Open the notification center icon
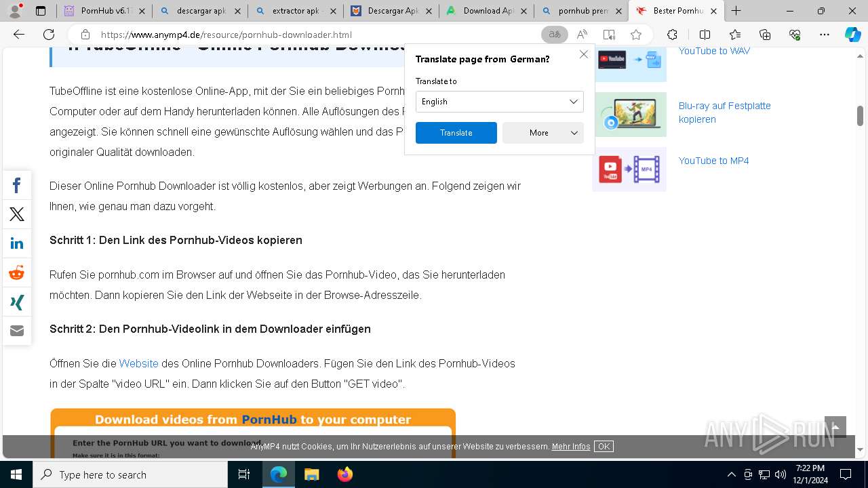This screenshot has height=488, width=868. (x=846, y=474)
